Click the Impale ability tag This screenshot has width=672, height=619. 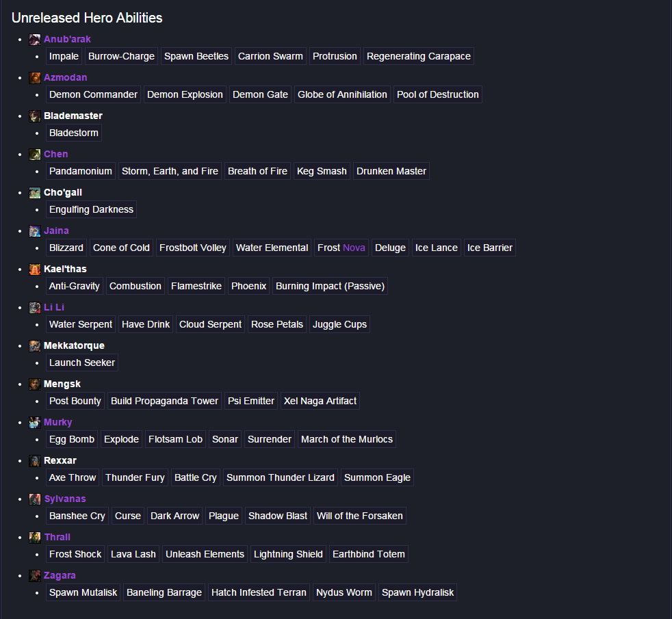(64, 56)
